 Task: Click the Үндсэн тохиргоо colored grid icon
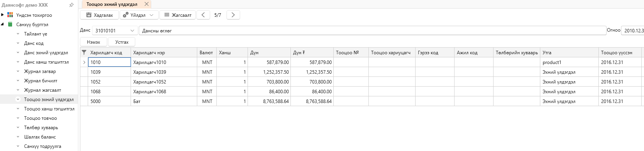[x=10, y=15]
